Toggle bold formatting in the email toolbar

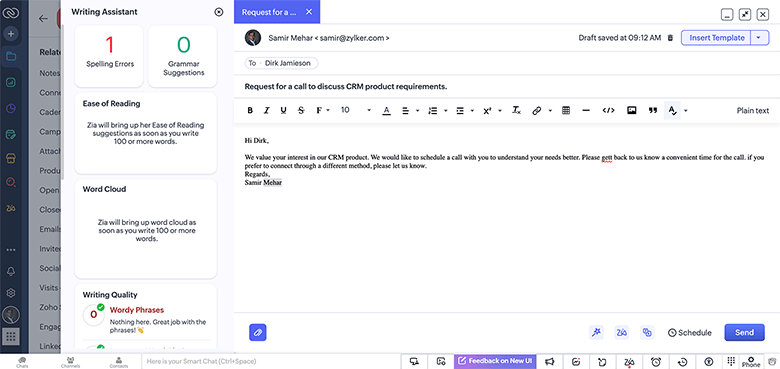pyautogui.click(x=250, y=110)
